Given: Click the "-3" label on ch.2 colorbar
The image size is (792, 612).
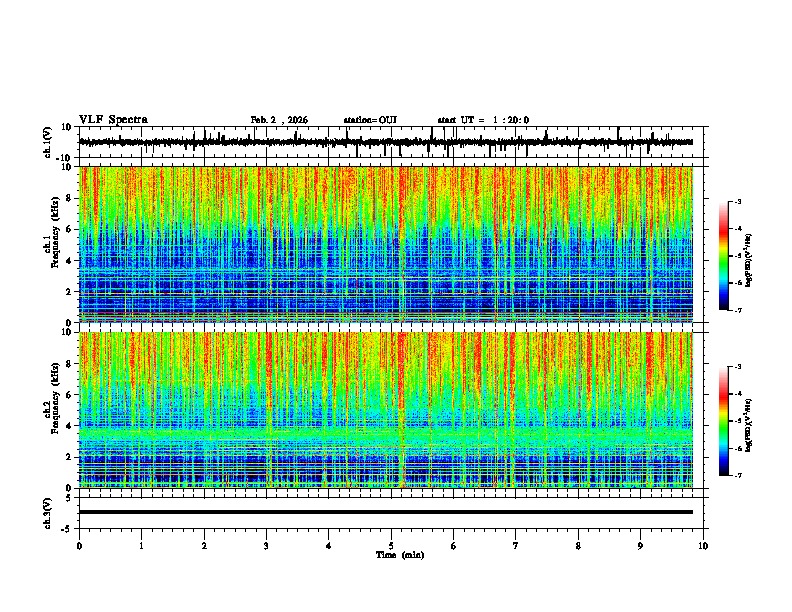Looking at the screenshot, I should click(x=738, y=367).
